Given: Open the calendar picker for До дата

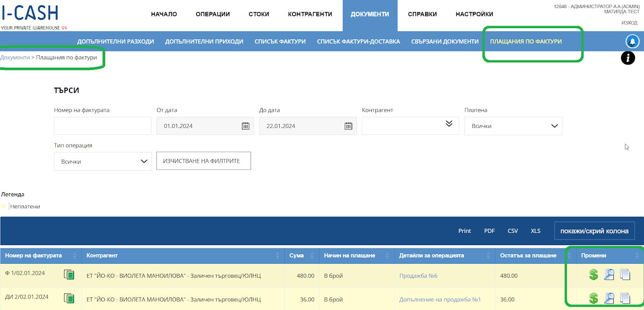Looking at the screenshot, I should pyautogui.click(x=348, y=126).
